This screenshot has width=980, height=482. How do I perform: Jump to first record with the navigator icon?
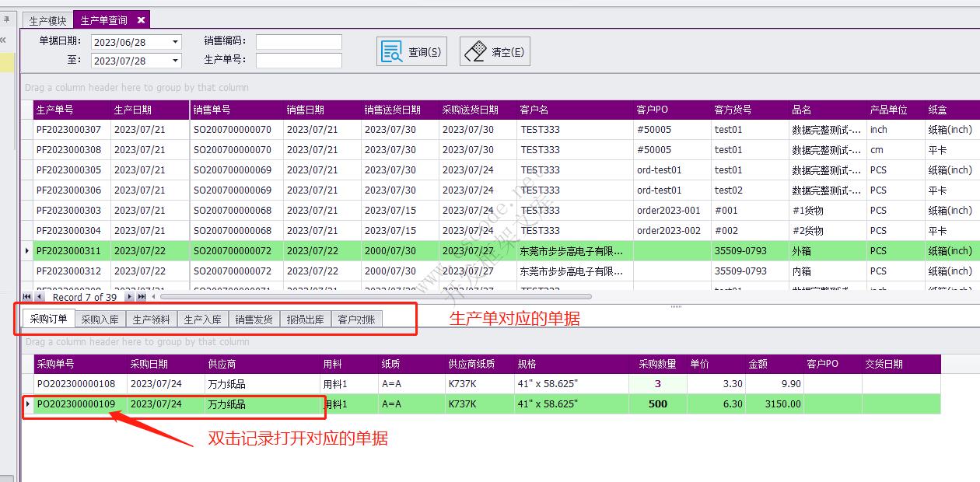[27, 297]
